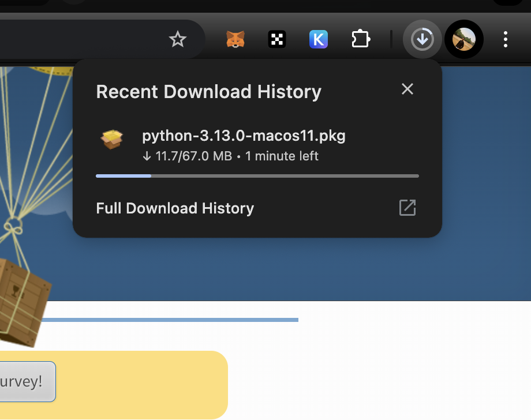Open the Extensions puzzle piece menu

click(x=361, y=39)
